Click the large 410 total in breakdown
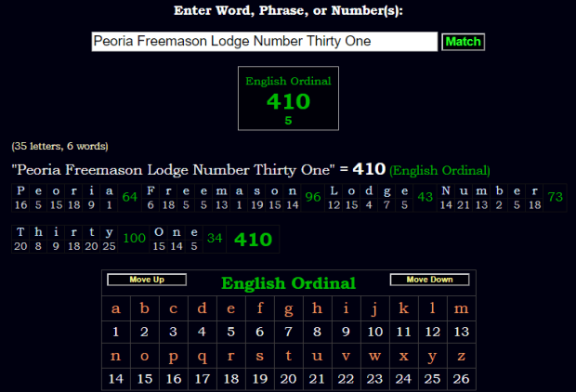Image resolution: width=576 pixels, height=392 pixels. pyautogui.click(x=253, y=240)
